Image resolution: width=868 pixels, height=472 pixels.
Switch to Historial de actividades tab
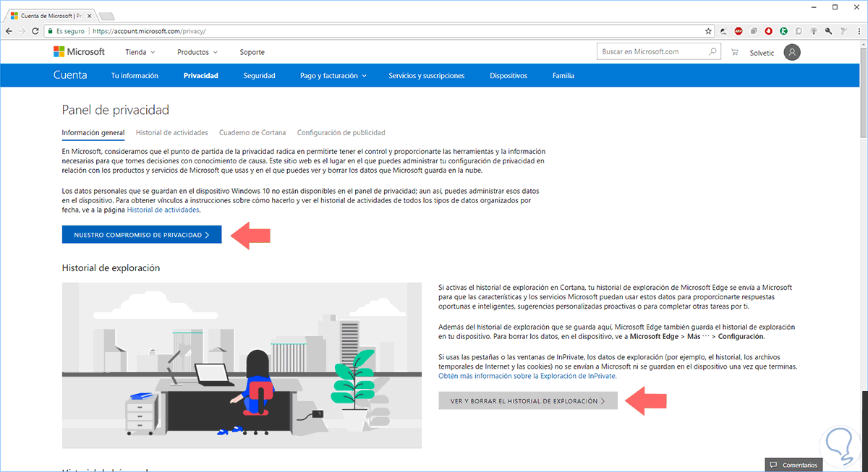pos(172,132)
